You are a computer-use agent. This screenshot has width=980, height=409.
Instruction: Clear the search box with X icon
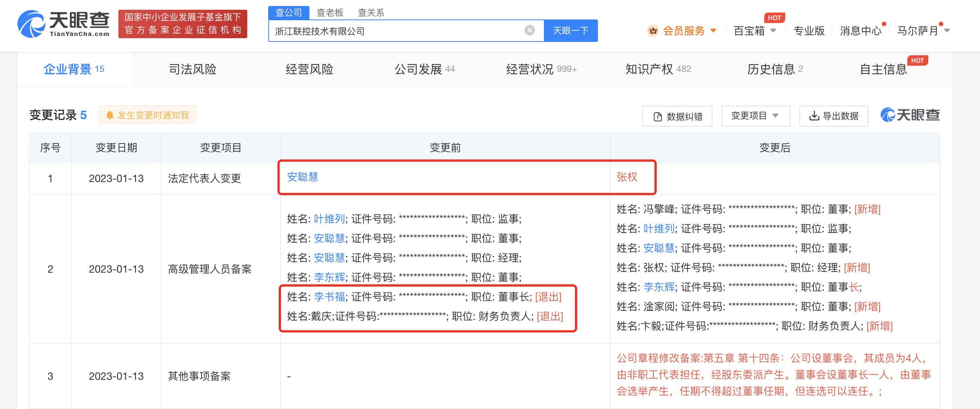point(529,30)
